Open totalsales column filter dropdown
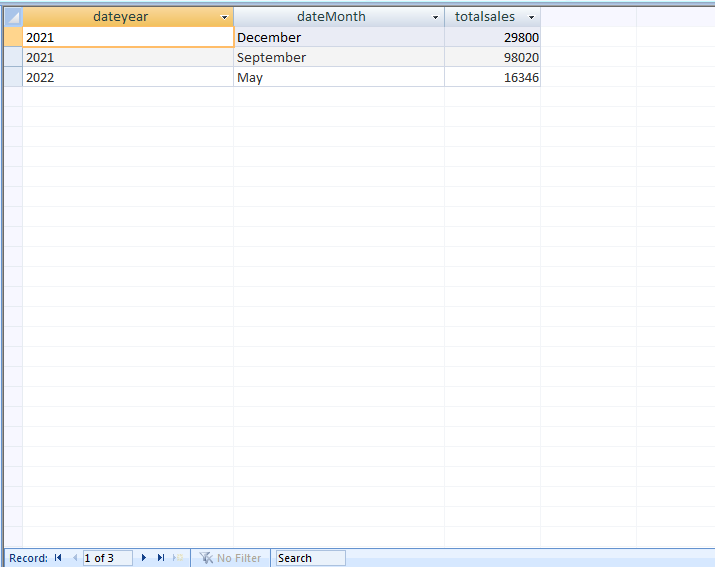The height and width of the screenshot is (567, 715). coord(531,17)
